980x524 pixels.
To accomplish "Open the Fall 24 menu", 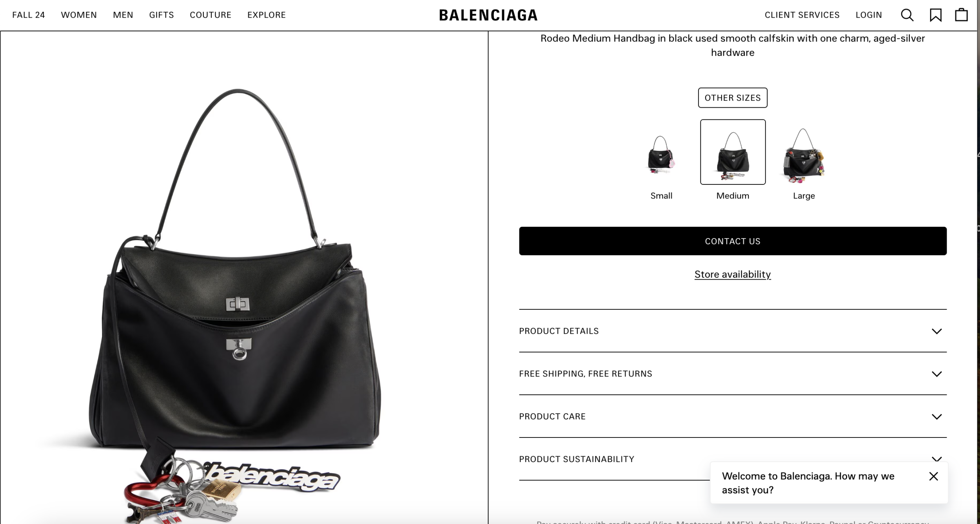I will coord(29,15).
